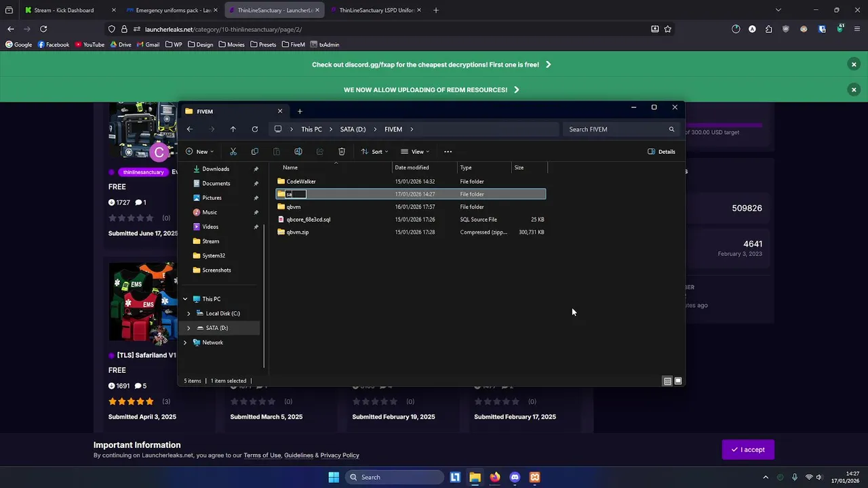This screenshot has height=488, width=868.
Task: Close the FIVEM Explorer tab
Action: 280,111
